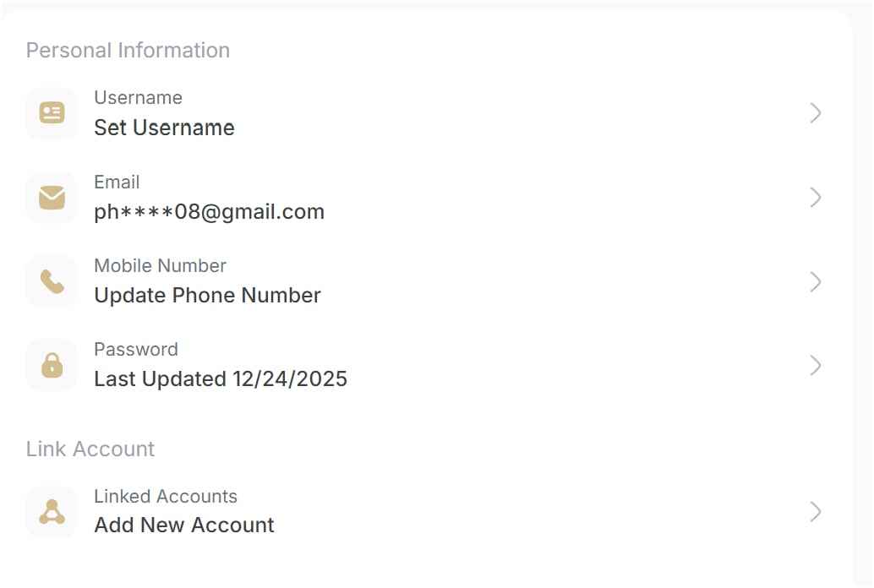Open Password settings using its chevron
Viewport: 874px width, 588px height.
[x=815, y=365]
